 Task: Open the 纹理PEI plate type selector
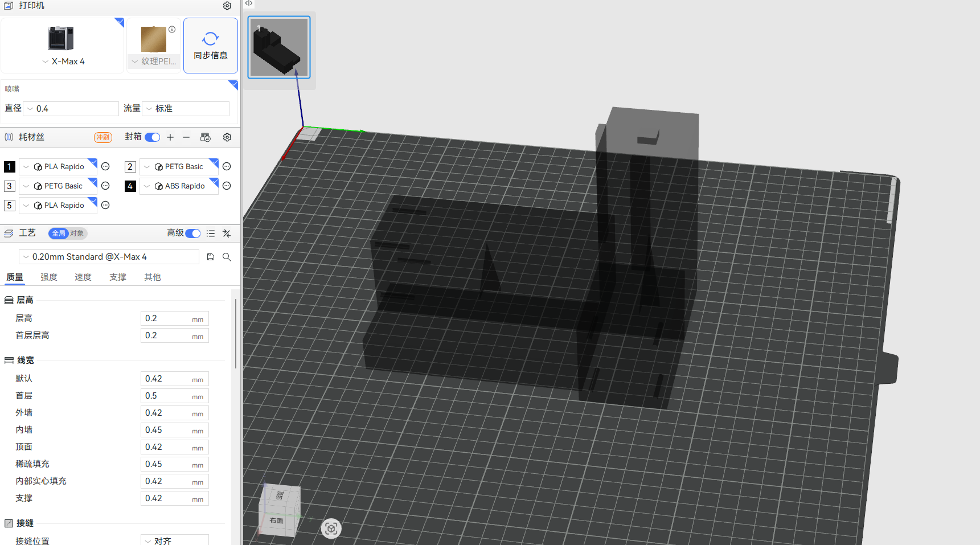click(154, 62)
